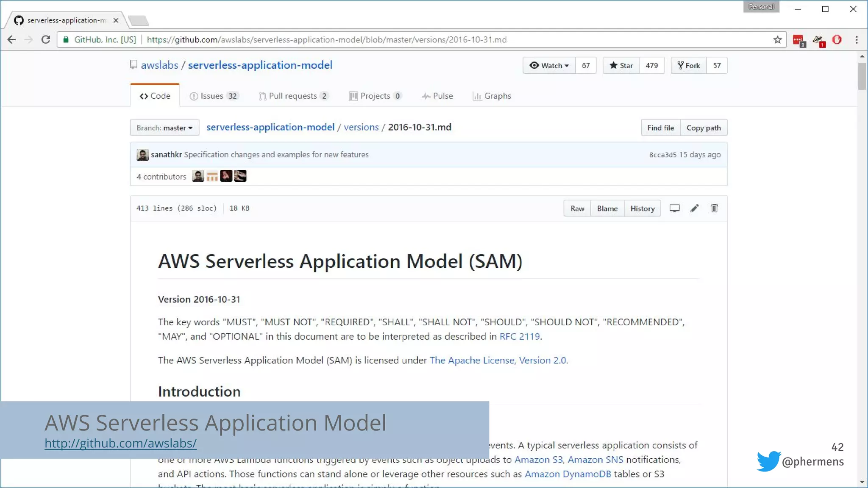The image size is (868, 488).
Task: Open commit hash 8cca3d5
Action: pos(663,155)
